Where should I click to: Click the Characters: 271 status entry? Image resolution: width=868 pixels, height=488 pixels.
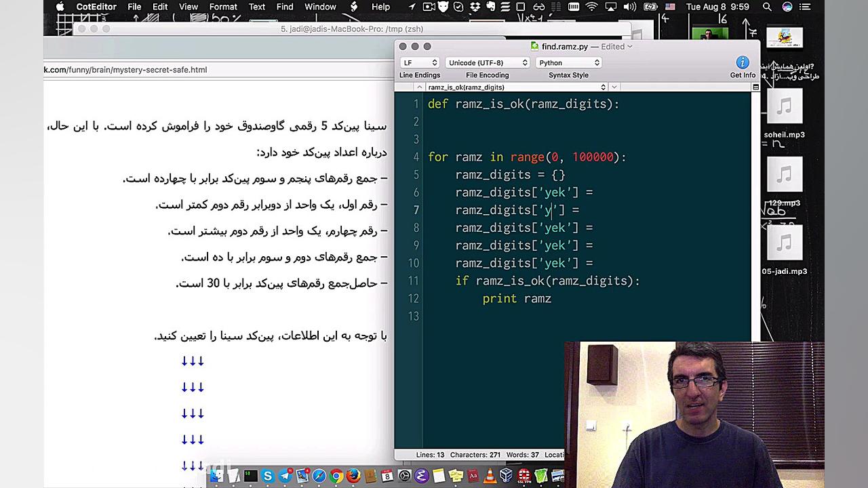coord(475,455)
